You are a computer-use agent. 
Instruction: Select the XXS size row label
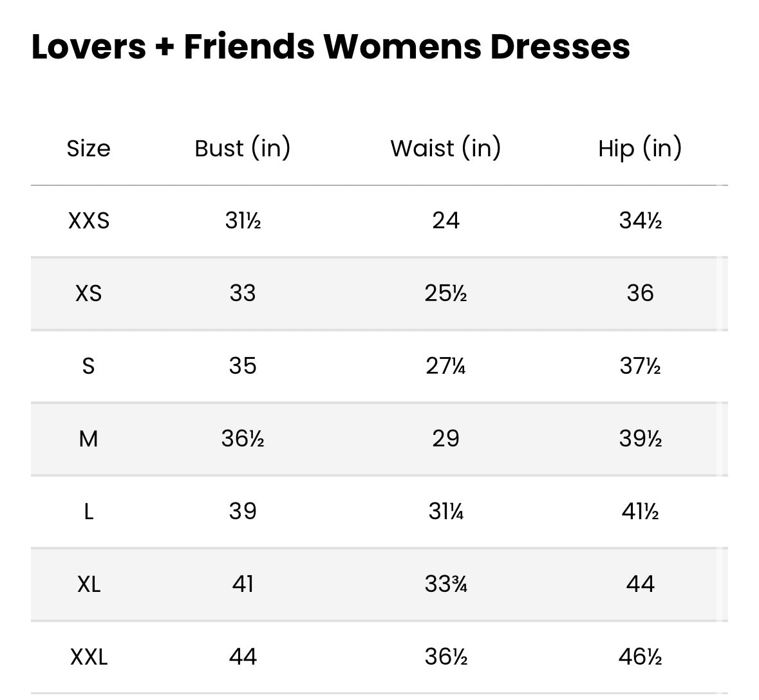click(x=89, y=221)
